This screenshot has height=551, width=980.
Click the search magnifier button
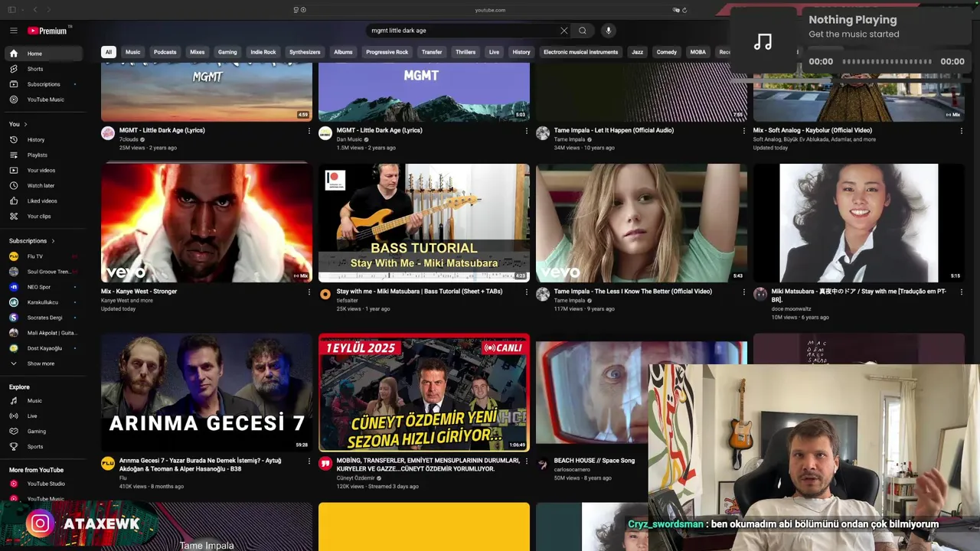point(583,31)
